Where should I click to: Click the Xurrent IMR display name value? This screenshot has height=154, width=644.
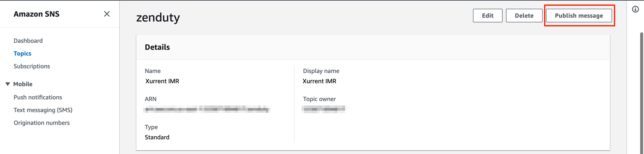[319, 81]
